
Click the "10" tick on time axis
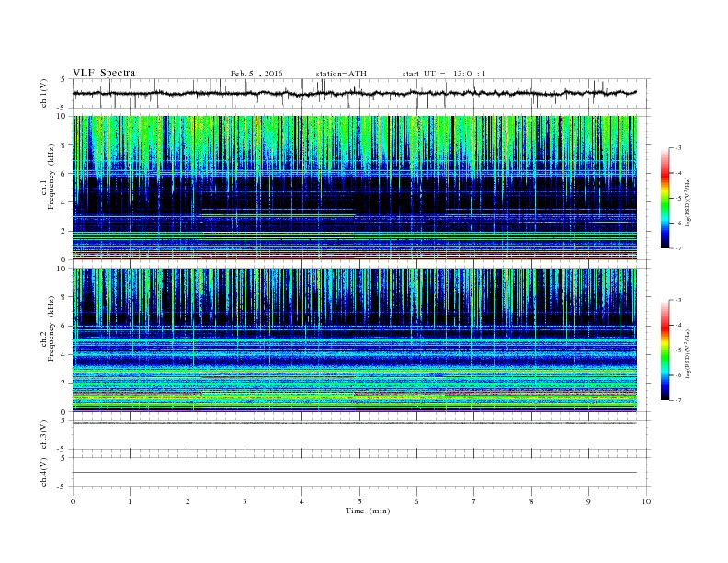pos(646,501)
